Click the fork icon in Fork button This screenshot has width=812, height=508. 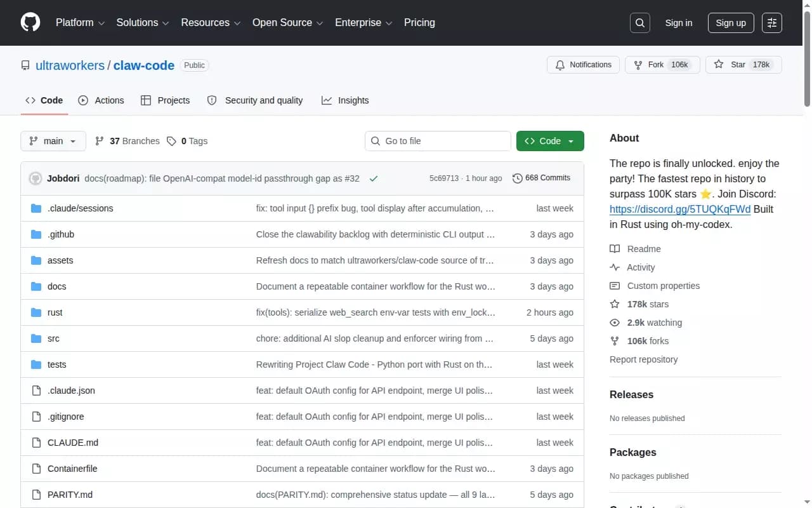tap(638, 65)
